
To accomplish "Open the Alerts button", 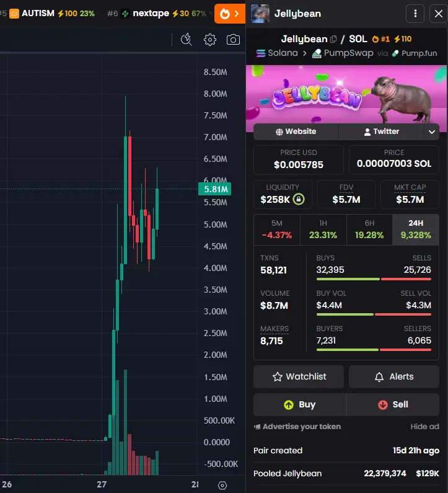I will 394,376.
